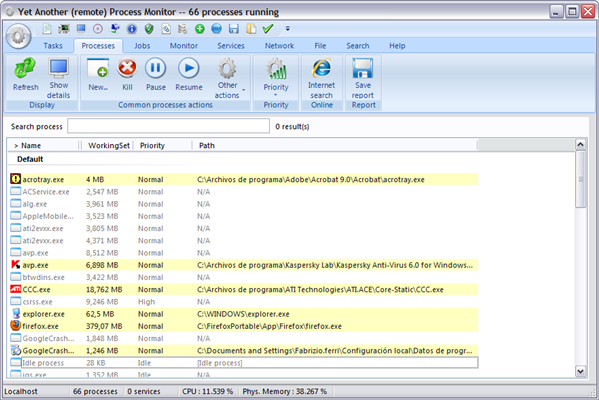Sort by Priority column header
The image size is (599, 400).
click(162, 145)
